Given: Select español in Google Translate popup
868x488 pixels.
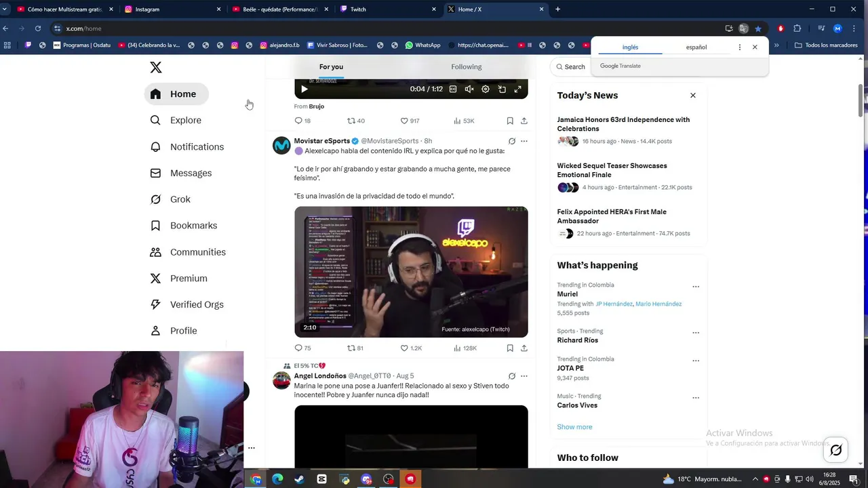Looking at the screenshot, I should tap(696, 47).
